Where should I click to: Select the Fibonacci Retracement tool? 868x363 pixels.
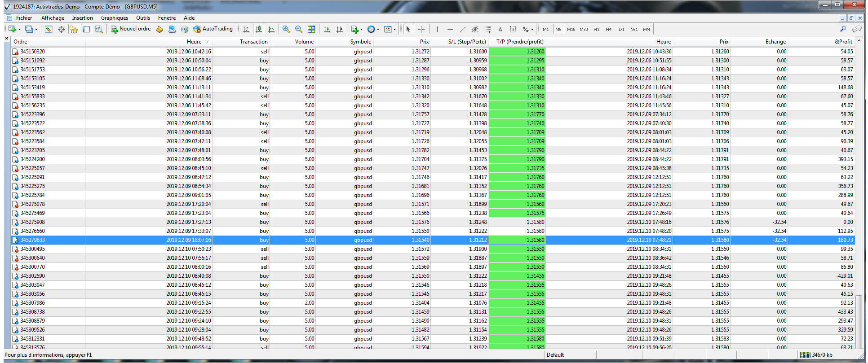(x=487, y=29)
